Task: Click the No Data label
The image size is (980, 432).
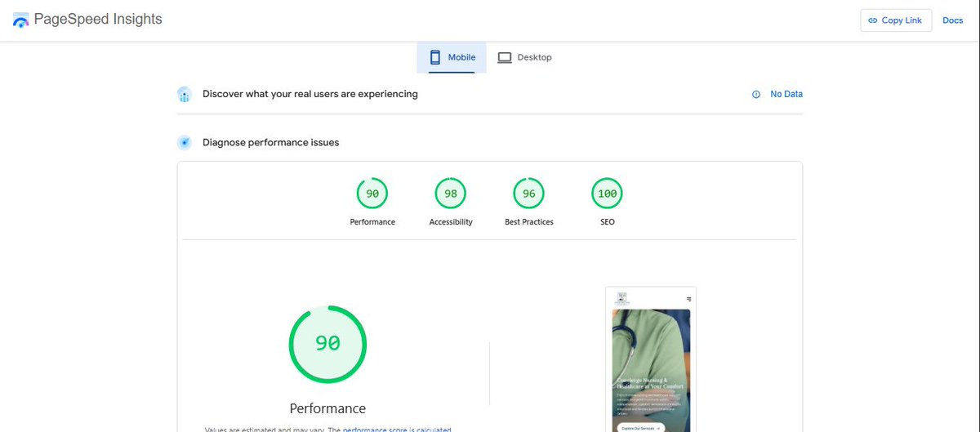Action: tap(786, 94)
